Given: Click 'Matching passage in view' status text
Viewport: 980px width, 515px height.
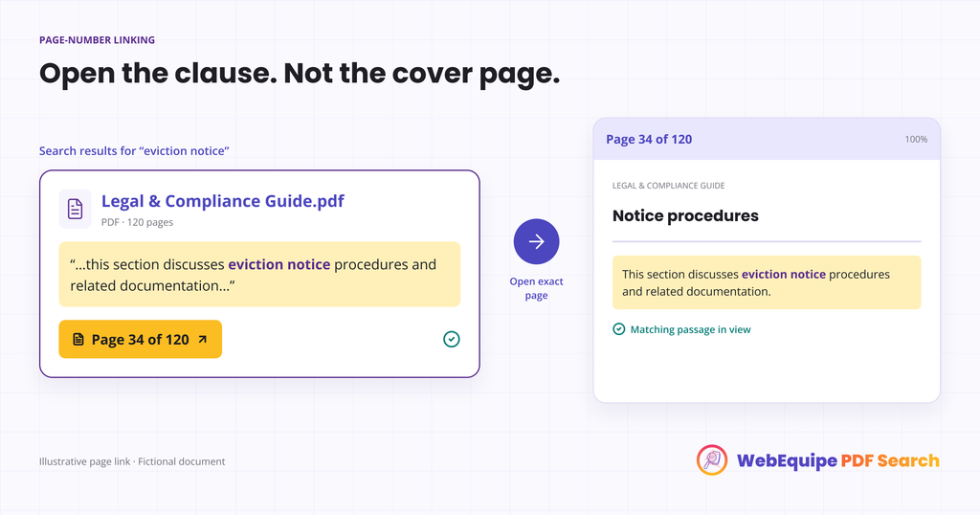Looking at the screenshot, I should 691,329.
